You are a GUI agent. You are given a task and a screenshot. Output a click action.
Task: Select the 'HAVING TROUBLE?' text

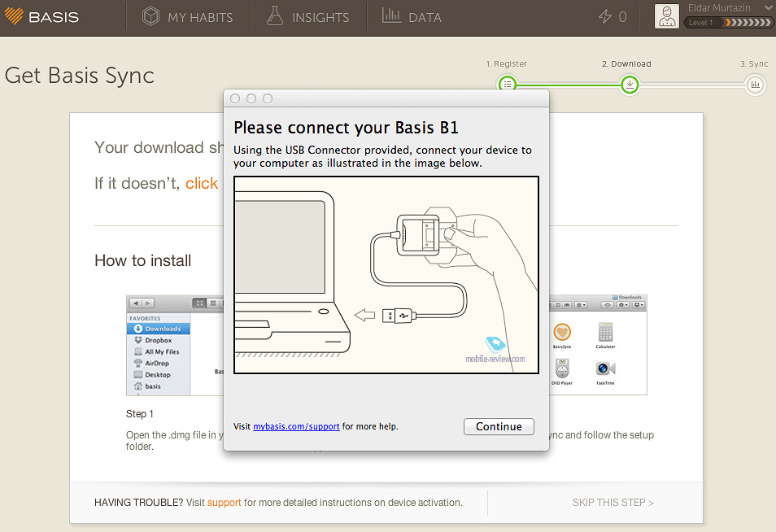[138, 502]
